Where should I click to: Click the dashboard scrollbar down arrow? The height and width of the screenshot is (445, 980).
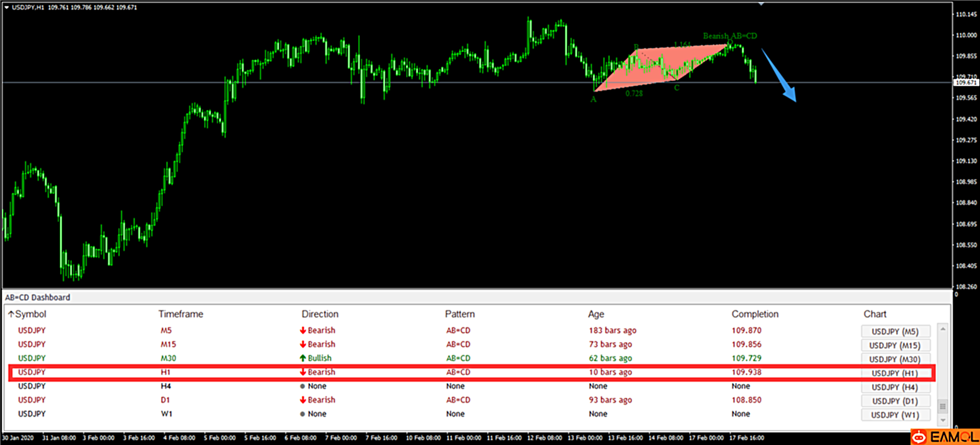click(x=943, y=420)
